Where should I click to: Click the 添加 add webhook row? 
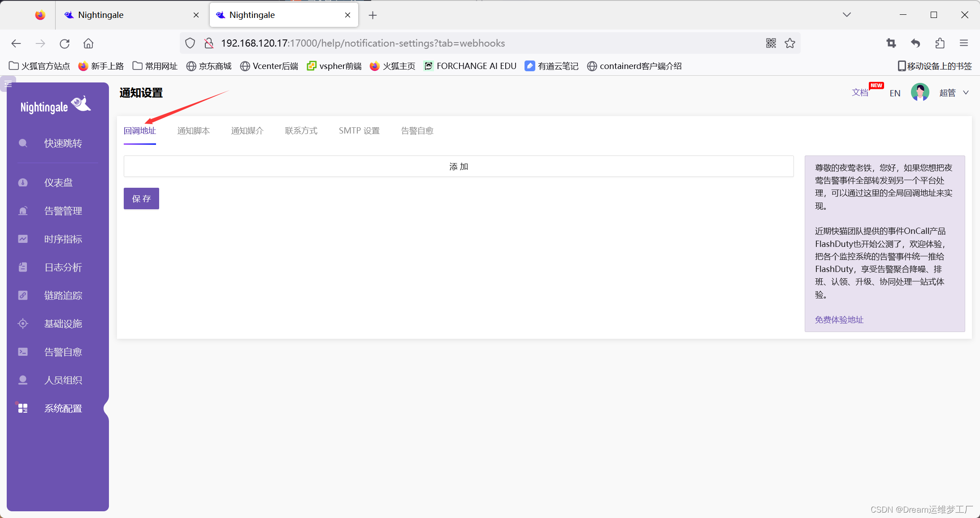click(459, 166)
